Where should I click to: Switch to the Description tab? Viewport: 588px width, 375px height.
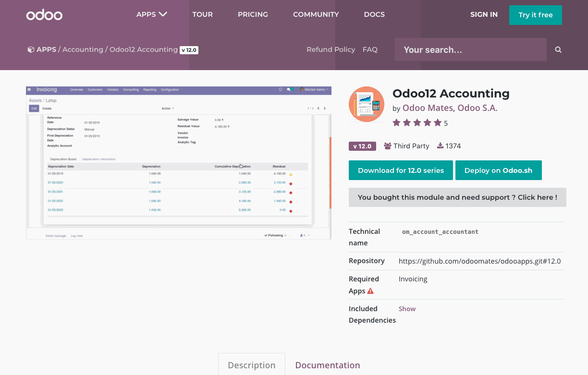(252, 364)
